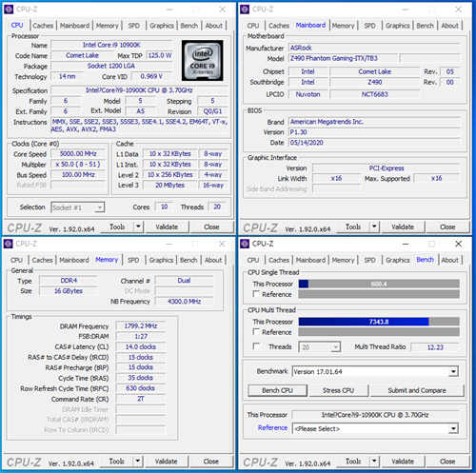476x473 pixels.
Task: Open Tools dropdown arrow in Mainboard window
Action: point(374,227)
